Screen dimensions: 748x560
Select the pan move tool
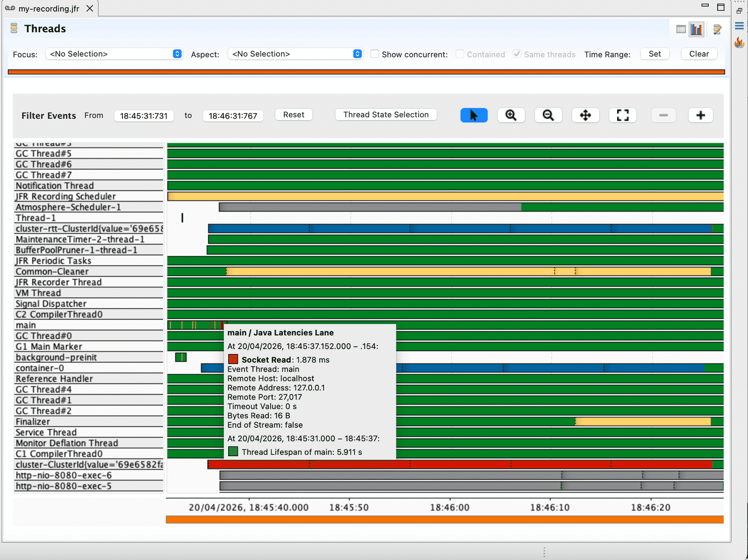(x=585, y=115)
